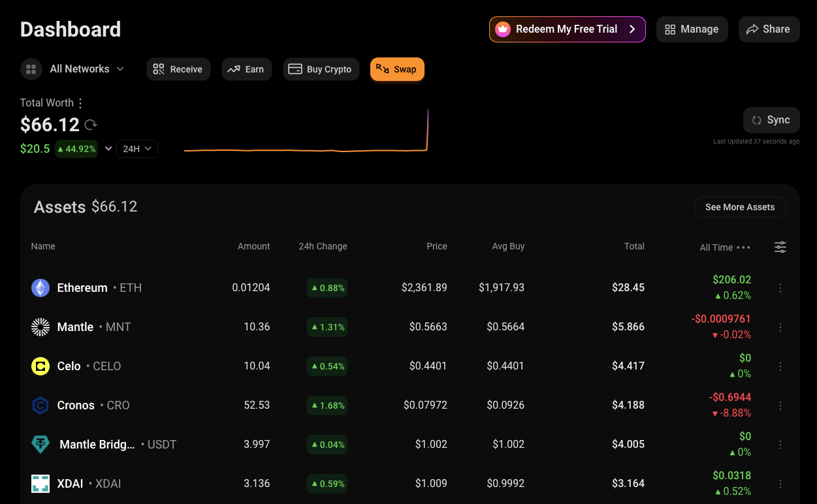
Task: Click the Manage grid icon
Action: pos(670,29)
